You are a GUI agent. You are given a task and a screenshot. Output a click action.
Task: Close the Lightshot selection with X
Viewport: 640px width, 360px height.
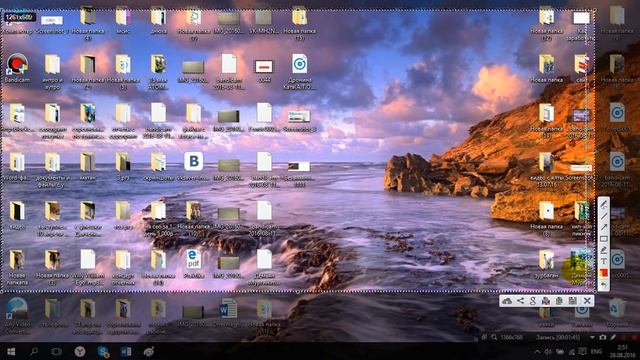coord(587,301)
